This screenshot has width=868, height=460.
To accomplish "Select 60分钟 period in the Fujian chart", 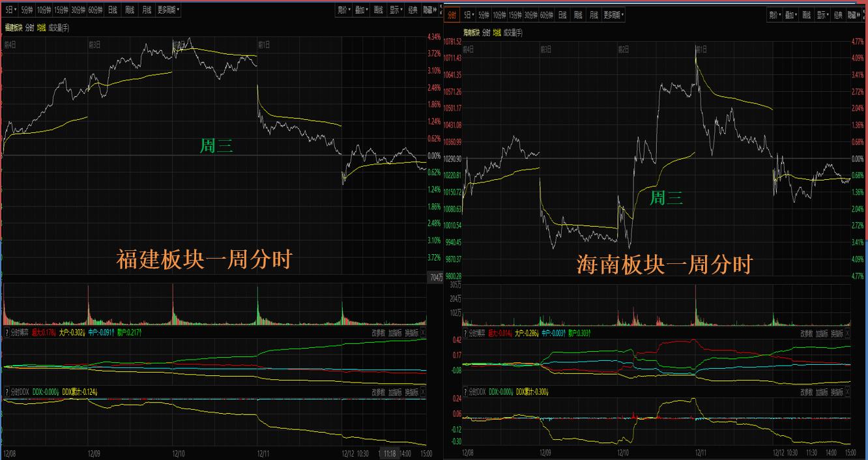I will click(x=95, y=10).
